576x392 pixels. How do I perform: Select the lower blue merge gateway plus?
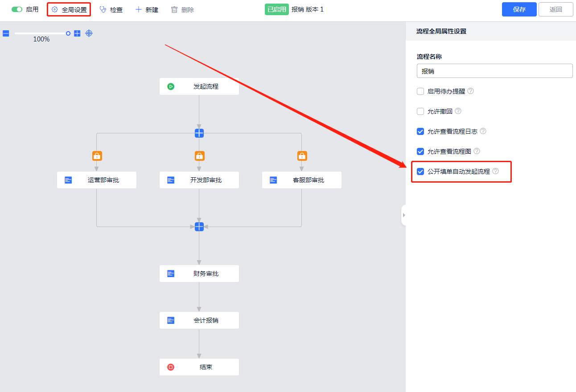tap(199, 226)
